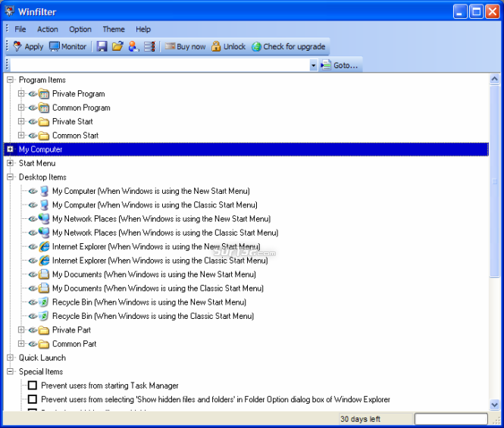The image size is (504, 428).
Task: Click the '30 days left' status text
Action: 360,419
